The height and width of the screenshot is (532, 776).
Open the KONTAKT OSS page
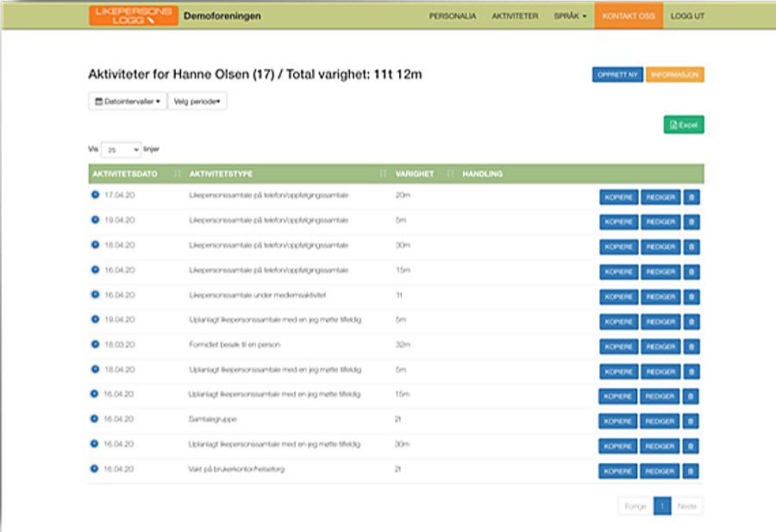629,16
